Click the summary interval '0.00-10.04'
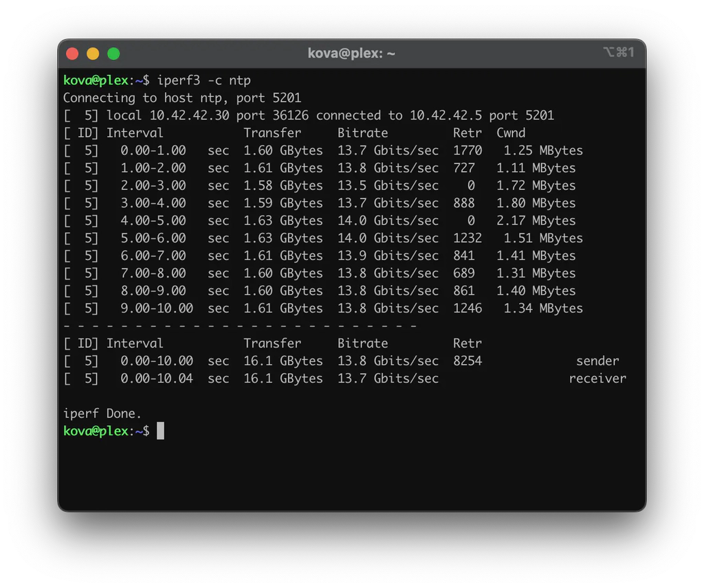This screenshot has height=588, width=704. pyautogui.click(x=157, y=378)
